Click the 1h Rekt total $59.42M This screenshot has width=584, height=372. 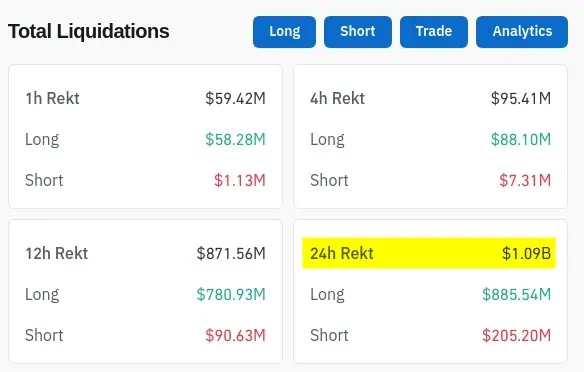point(235,99)
